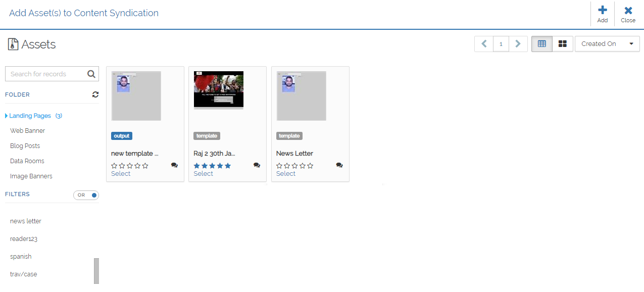
Task: Switch to grid tile view
Action: [x=563, y=44]
